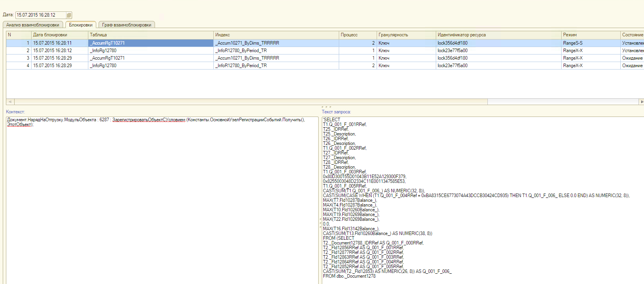Select index _InfoR12780_ByPeriod_TR in row 2

(x=276, y=51)
